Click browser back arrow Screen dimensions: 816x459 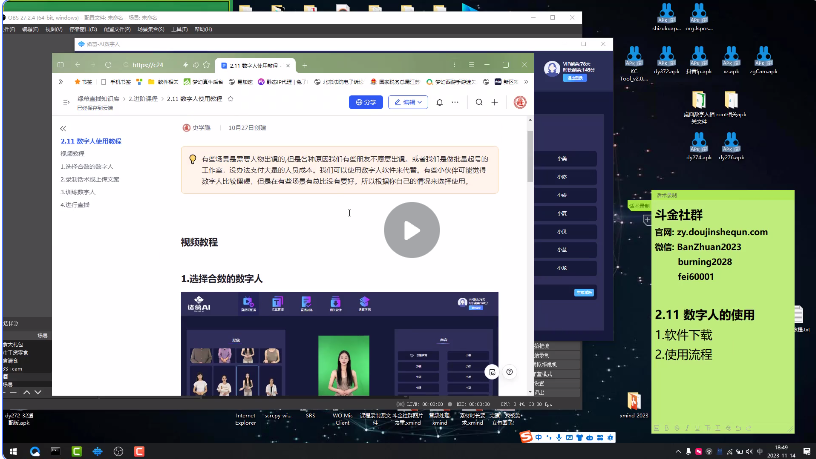tap(78, 65)
